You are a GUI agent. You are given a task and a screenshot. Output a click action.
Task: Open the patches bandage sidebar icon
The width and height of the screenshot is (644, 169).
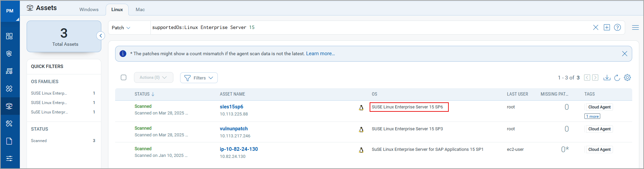9,89
